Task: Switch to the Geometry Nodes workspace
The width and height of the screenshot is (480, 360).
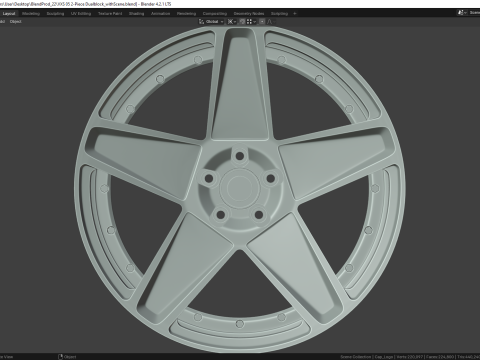Action: click(249, 14)
